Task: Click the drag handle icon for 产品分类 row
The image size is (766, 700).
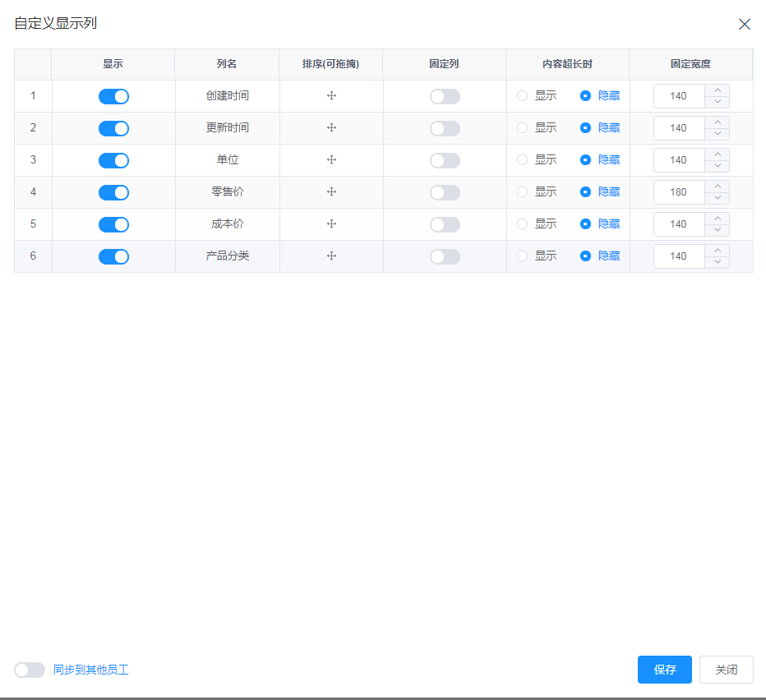Action: click(332, 256)
